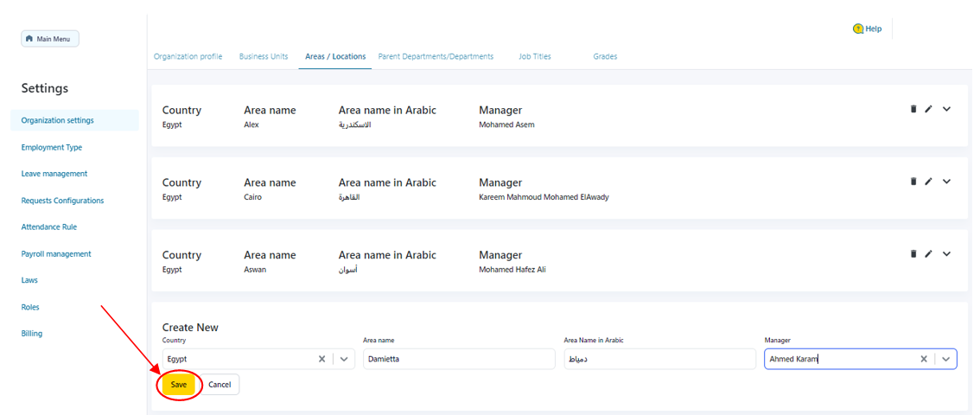Screen dimensions: 980x415
Task: Expand the Alex area details
Action: click(x=946, y=110)
